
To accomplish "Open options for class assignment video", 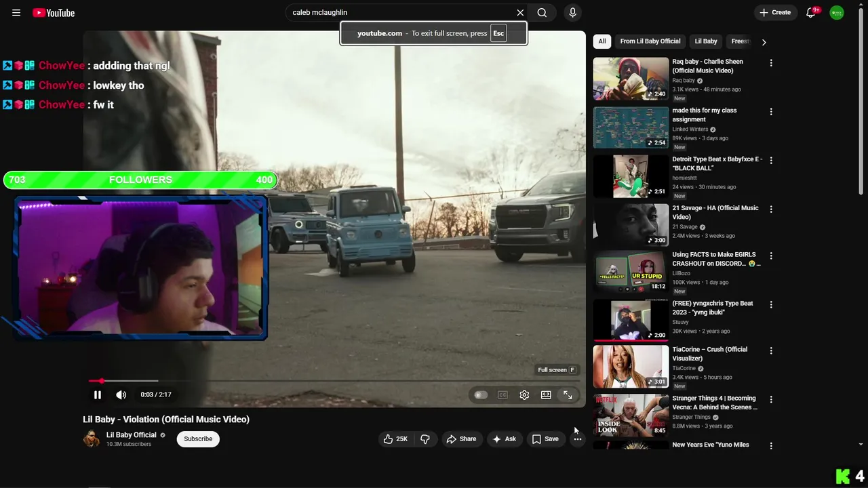I will click(771, 112).
